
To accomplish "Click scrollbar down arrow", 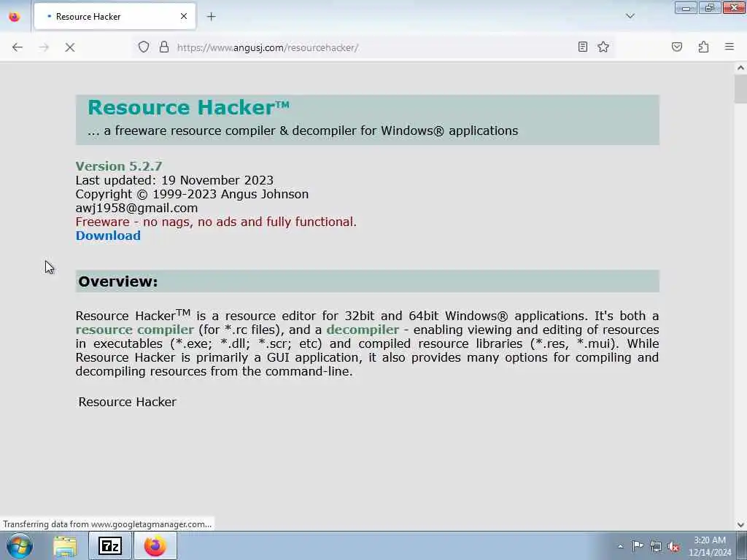I will click(x=740, y=525).
